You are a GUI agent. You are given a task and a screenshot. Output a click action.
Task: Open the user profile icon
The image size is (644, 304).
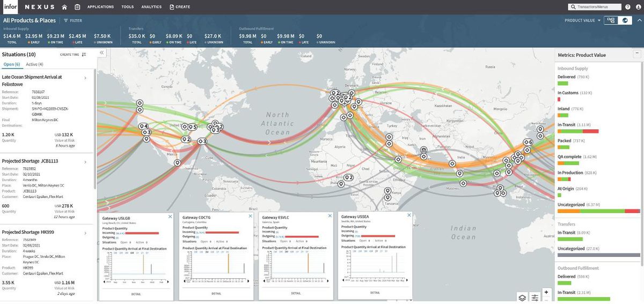tap(638, 7)
